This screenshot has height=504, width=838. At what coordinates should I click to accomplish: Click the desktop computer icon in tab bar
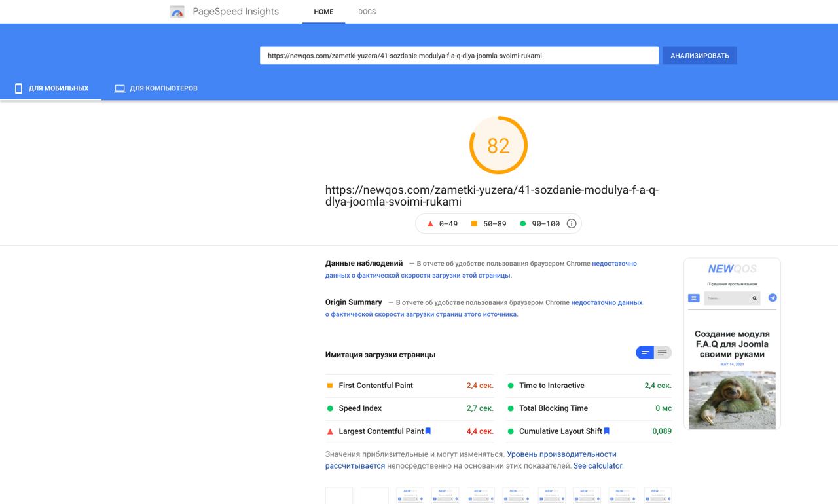pyautogui.click(x=120, y=88)
